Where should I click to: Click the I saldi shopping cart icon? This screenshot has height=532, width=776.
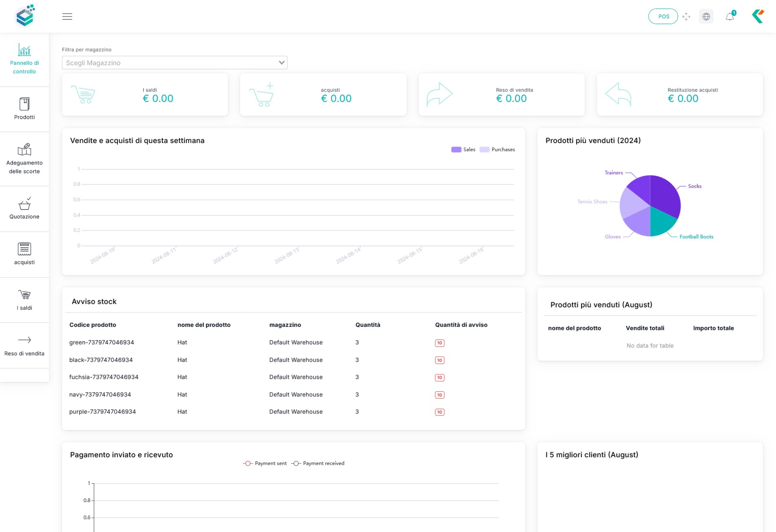pyautogui.click(x=83, y=94)
